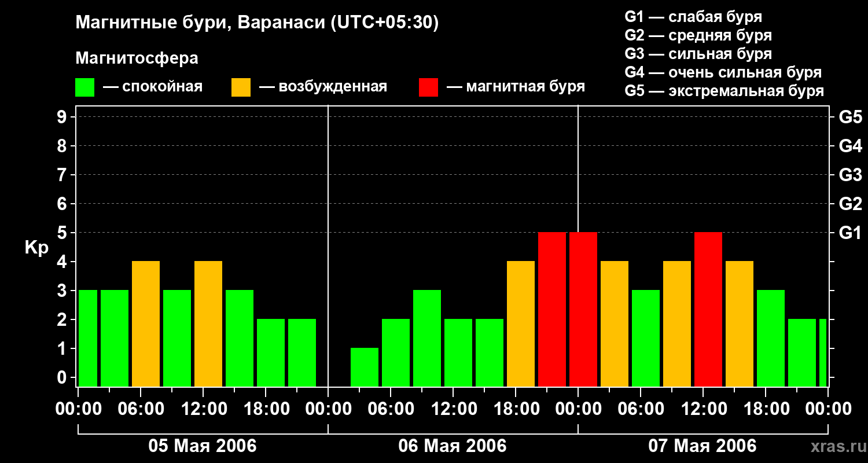
Task: Click the '18:00' time label under 07 Мая
Action: point(766,409)
